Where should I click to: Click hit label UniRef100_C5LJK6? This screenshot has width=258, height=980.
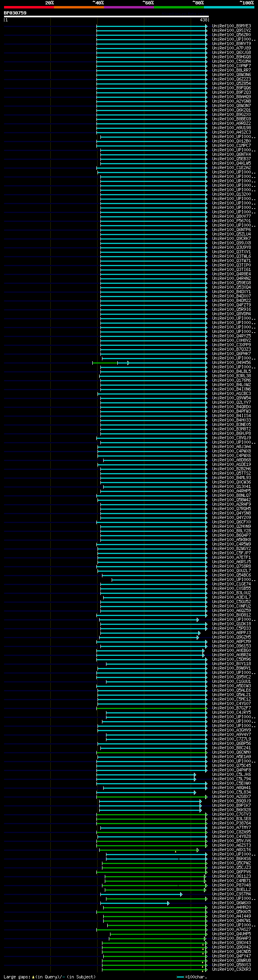(x=231, y=775)
